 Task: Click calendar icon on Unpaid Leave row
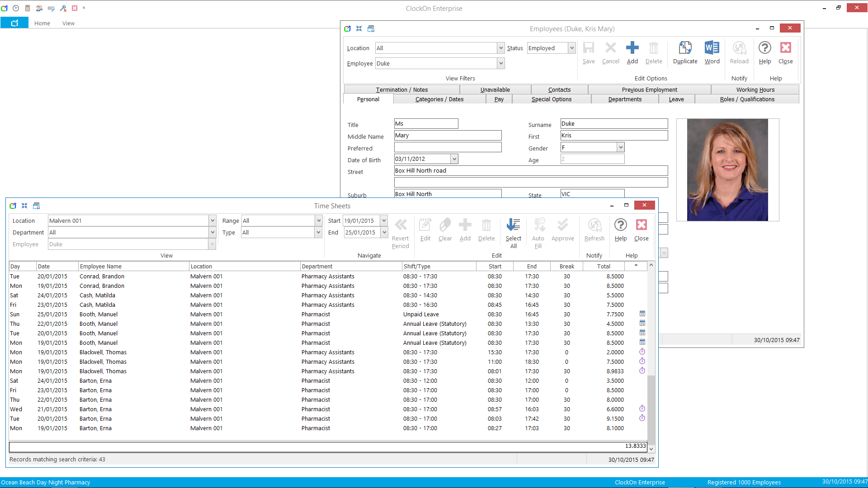642,314
